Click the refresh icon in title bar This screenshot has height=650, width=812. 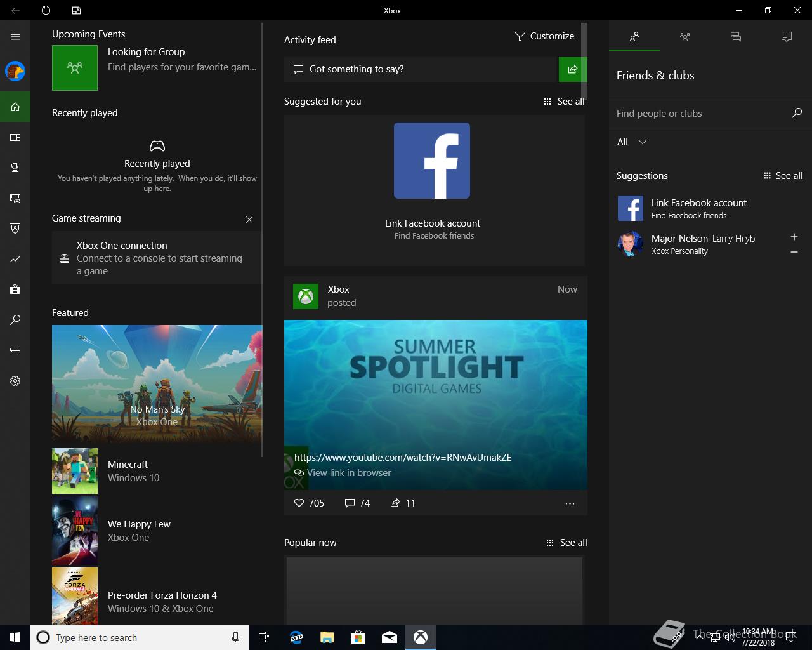coord(46,10)
